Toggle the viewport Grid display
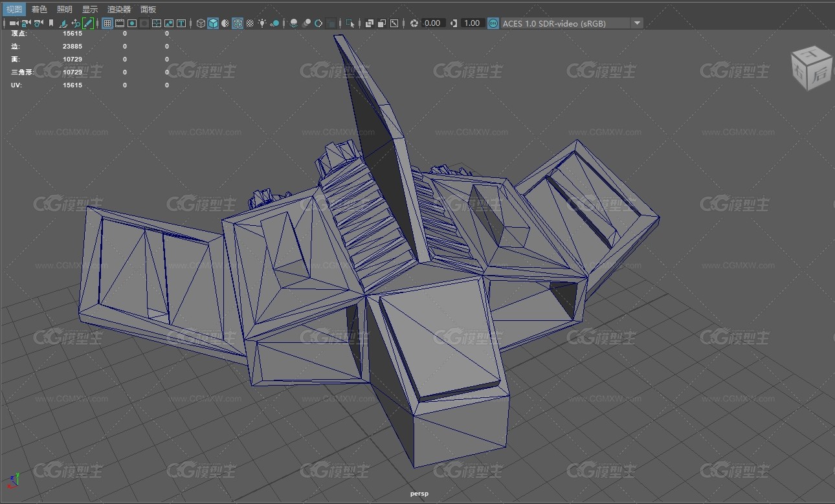The height and width of the screenshot is (504, 835). click(x=107, y=23)
